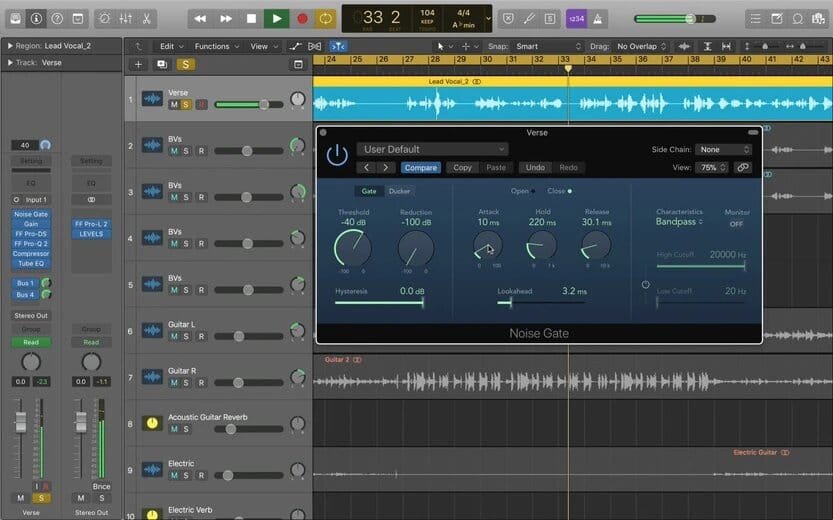Expand the Region: Lead Vocal_2 disclosure triangle
This screenshot has height=520, width=833.
pyautogui.click(x=10, y=46)
